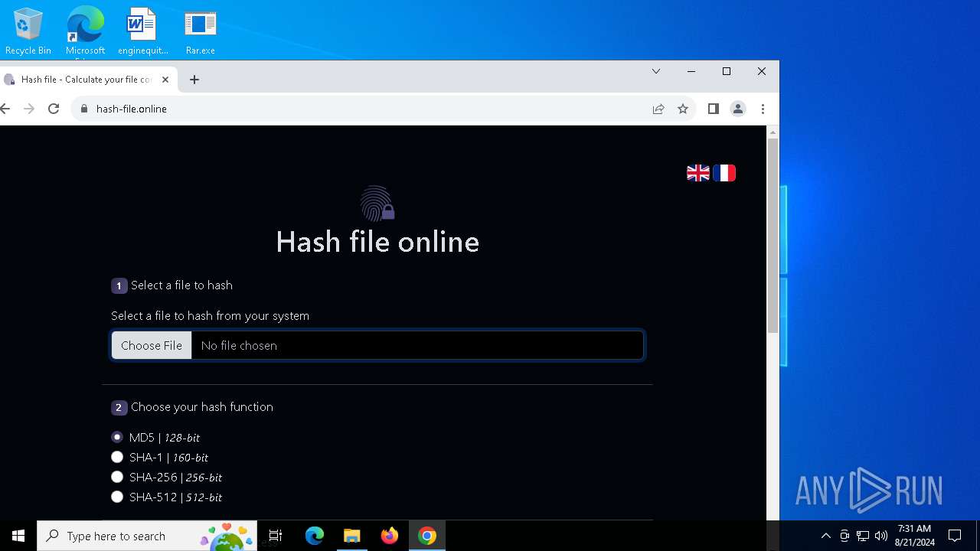
Task: Open the Chrome side panel
Action: (714, 109)
